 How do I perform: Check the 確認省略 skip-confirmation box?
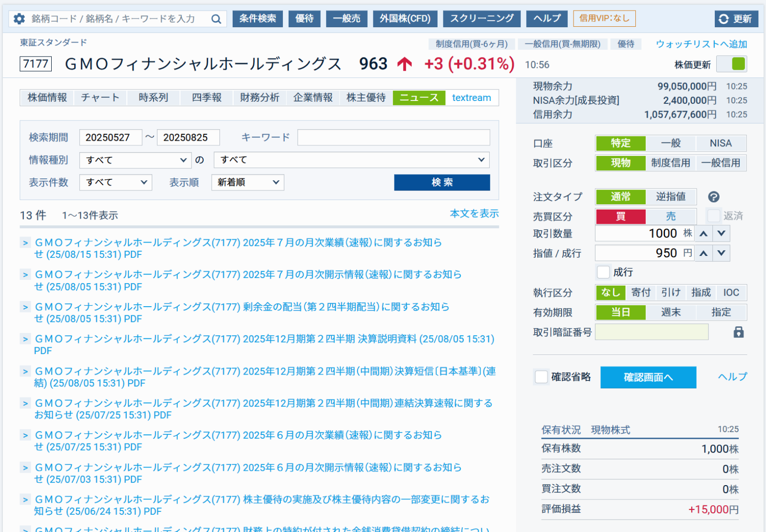541,377
